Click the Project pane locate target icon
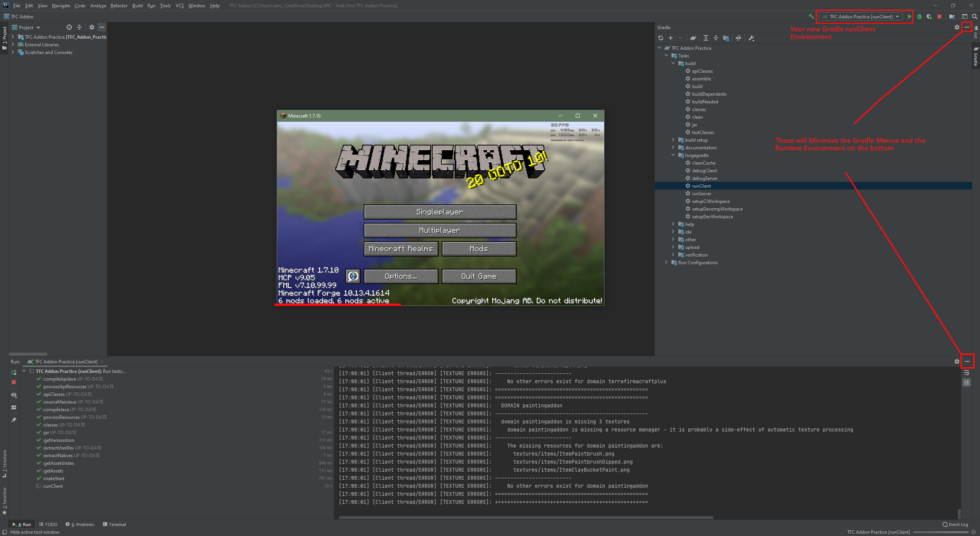The width and height of the screenshot is (980, 536). [x=69, y=27]
